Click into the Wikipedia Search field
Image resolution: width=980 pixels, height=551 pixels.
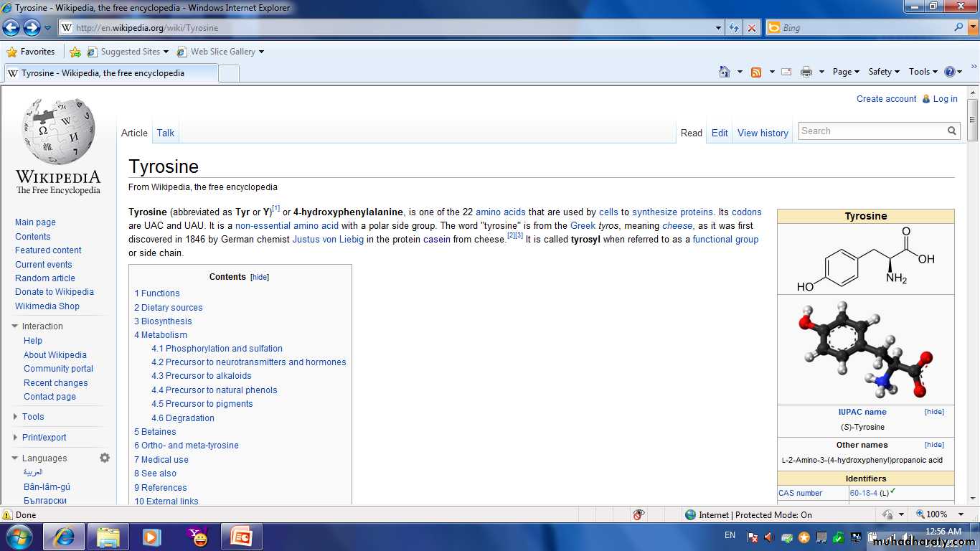click(871, 131)
